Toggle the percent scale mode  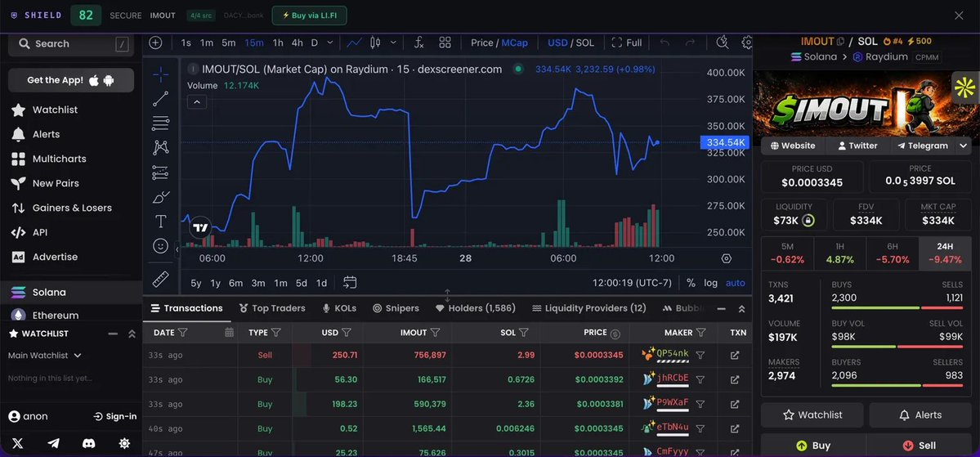(691, 283)
